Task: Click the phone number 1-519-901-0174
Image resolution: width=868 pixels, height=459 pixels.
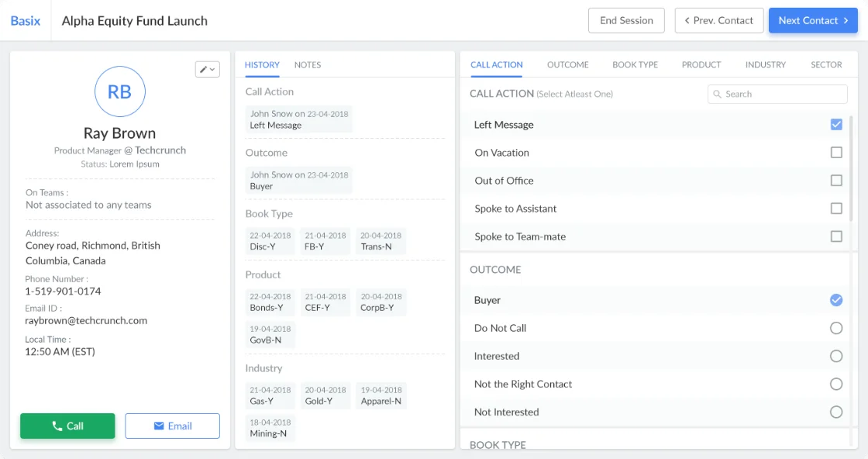Action: pos(63,292)
